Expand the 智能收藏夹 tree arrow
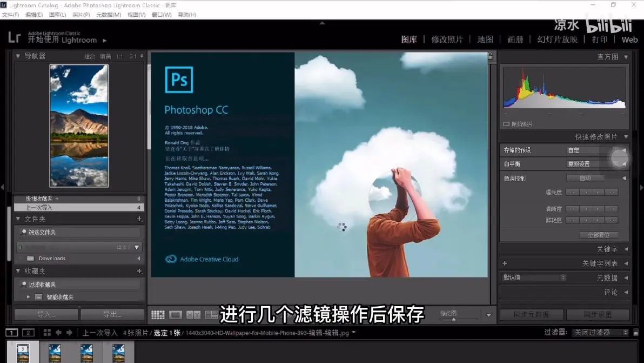This screenshot has height=363, width=644. (x=28, y=297)
